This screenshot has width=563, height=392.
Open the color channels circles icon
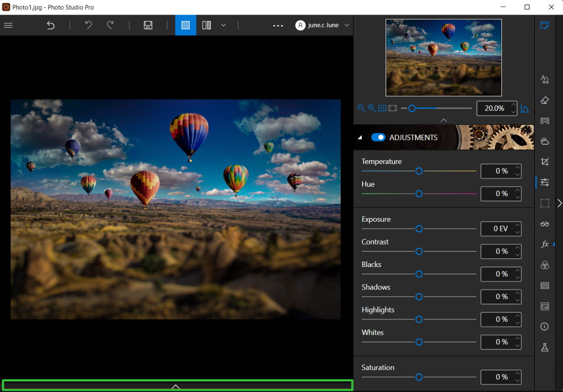[x=545, y=265]
